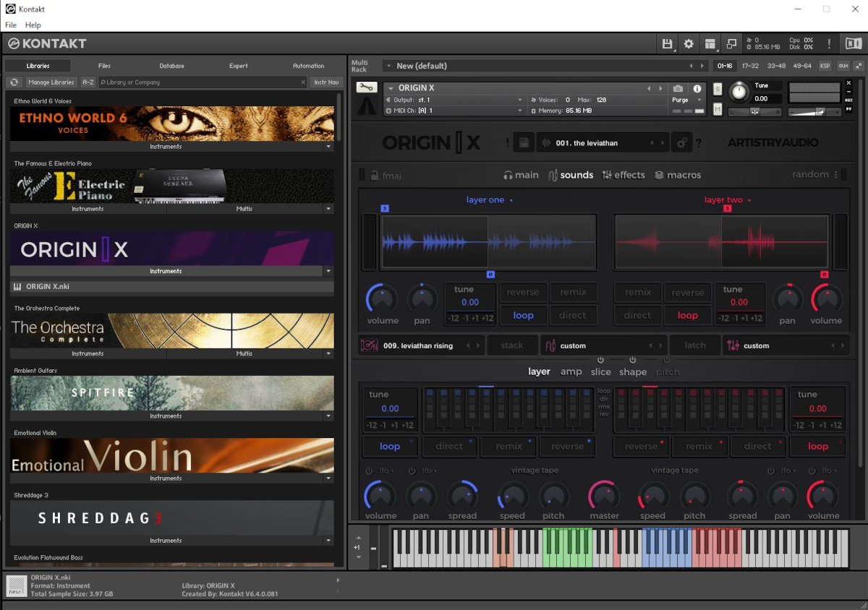The image size is (868, 610).
Task: Toggle the shape power switch
Action: point(633,360)
